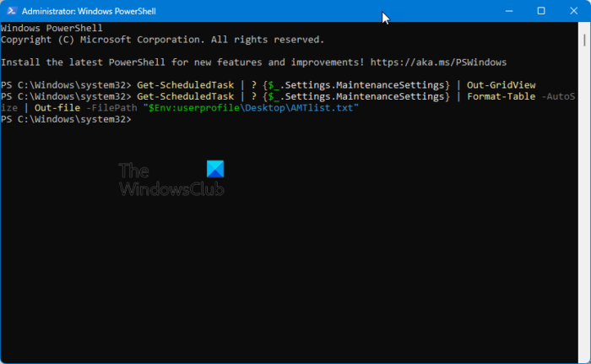Screen dimensions: 591x364
Task: Click the vertical scrollbar thumb
Action: [x=584, y=40]
